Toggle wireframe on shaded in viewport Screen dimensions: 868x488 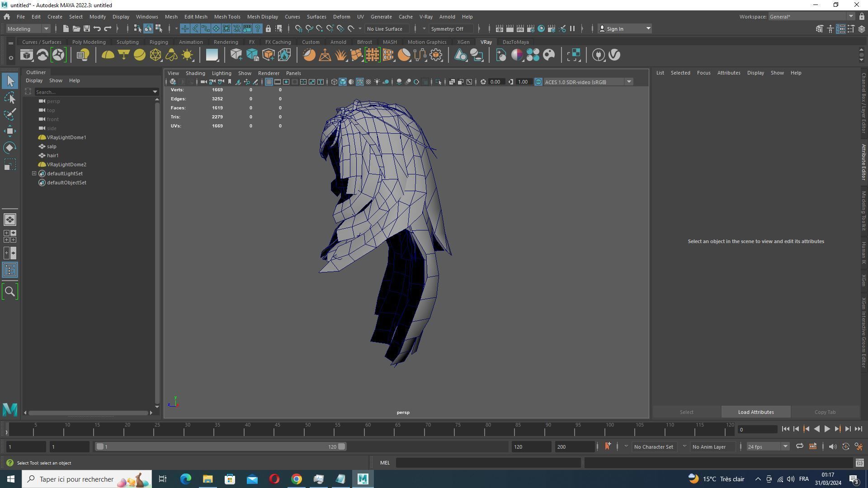(x=360, y=82)
